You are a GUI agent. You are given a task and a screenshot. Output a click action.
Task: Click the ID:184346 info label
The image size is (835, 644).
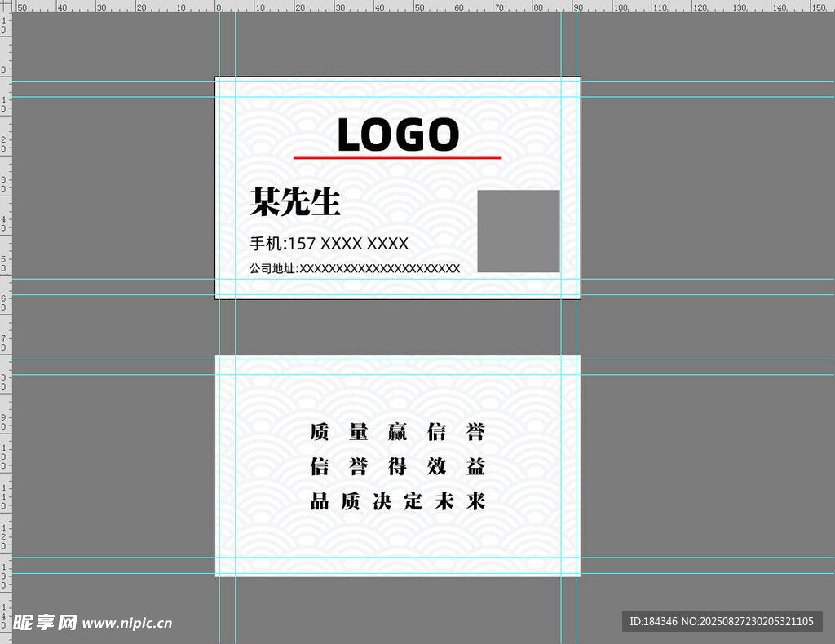pos(651,621)
